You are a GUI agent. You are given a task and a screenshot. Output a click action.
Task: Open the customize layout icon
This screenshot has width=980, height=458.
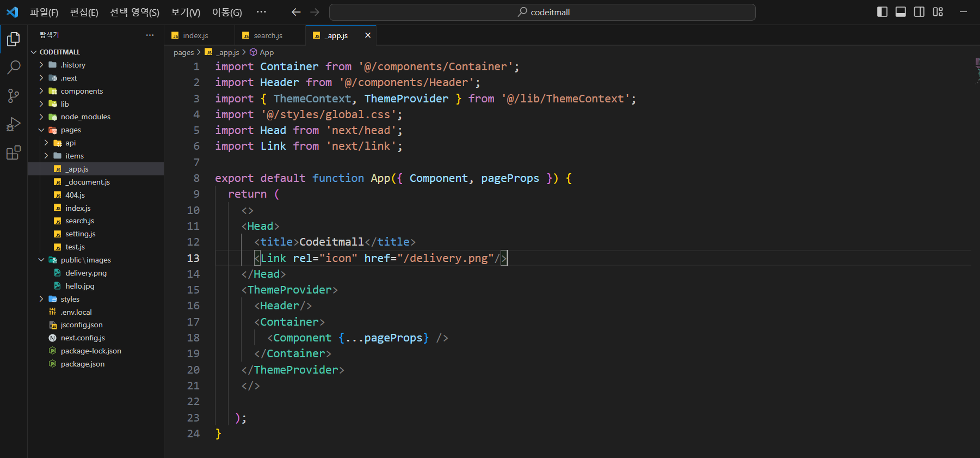tap(938, 12)
